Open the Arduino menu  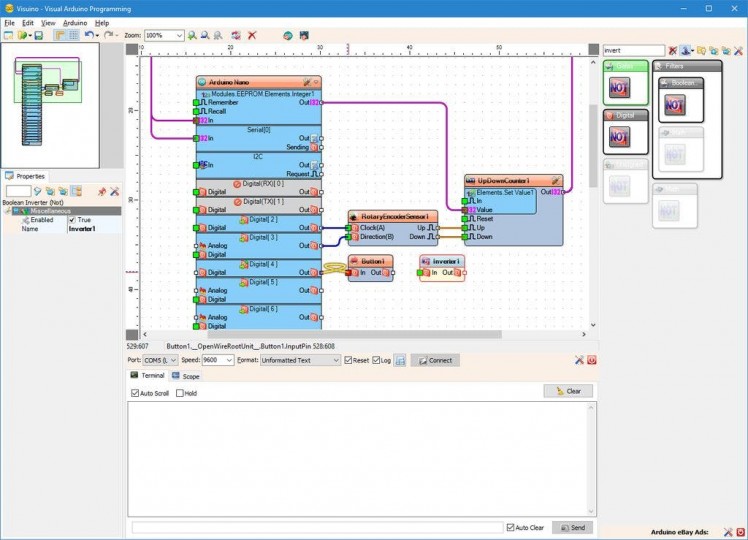pos(74,22)
